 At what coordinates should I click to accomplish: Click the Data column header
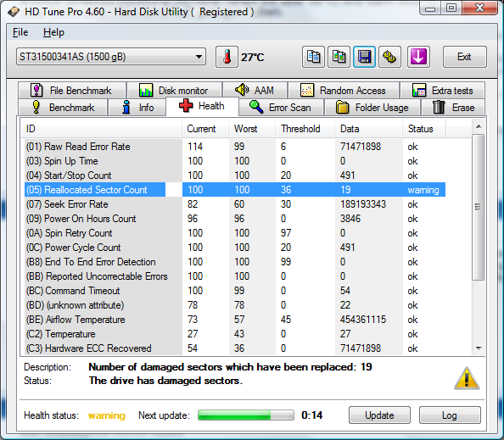368,129
